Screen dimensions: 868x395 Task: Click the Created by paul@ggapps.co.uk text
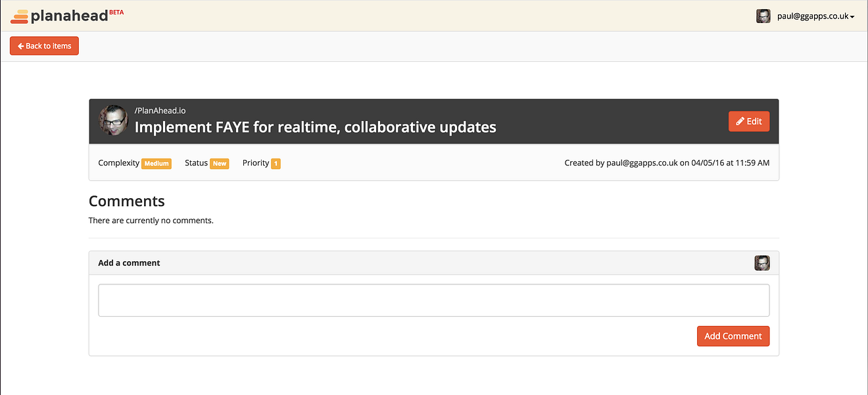pyautogui.click(x=667, y=163)
